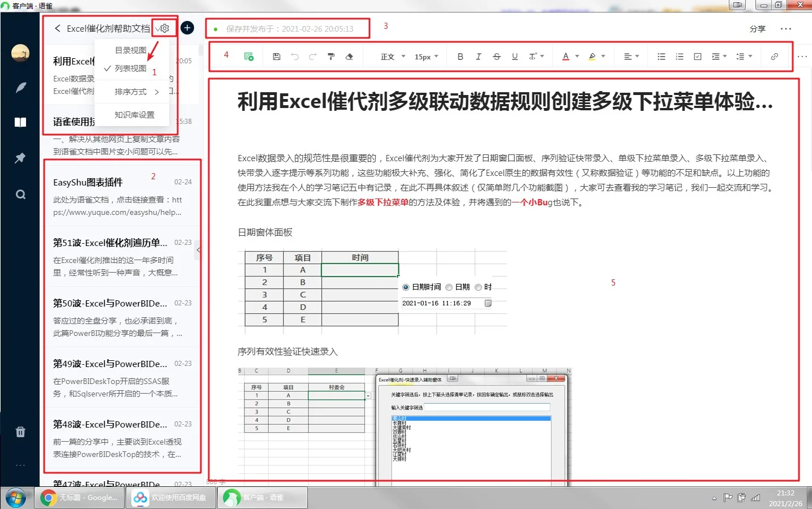Open the document more-actions ellipsis menu

[x=785, y=29]
